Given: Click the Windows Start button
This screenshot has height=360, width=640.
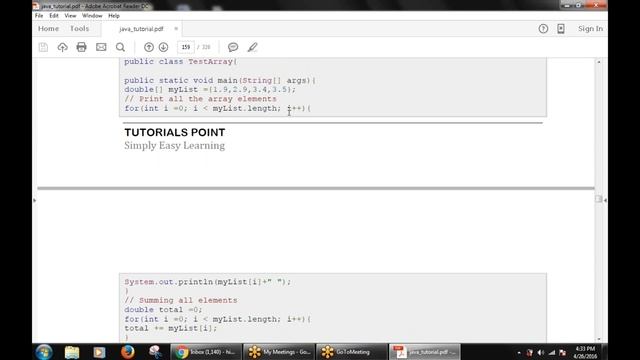Looking at the screenshot, I should [44, 352].
